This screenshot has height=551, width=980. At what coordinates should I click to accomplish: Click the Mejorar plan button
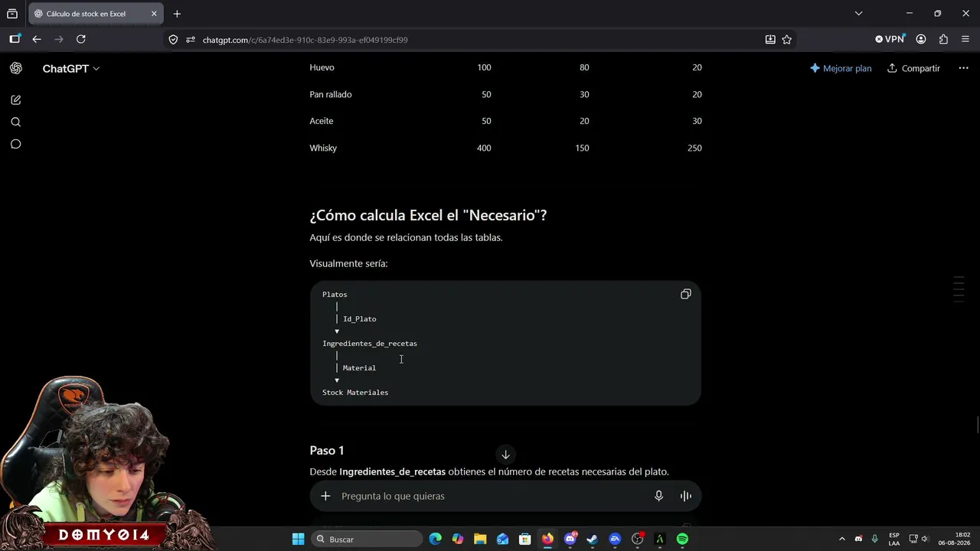tap(841, 68)
